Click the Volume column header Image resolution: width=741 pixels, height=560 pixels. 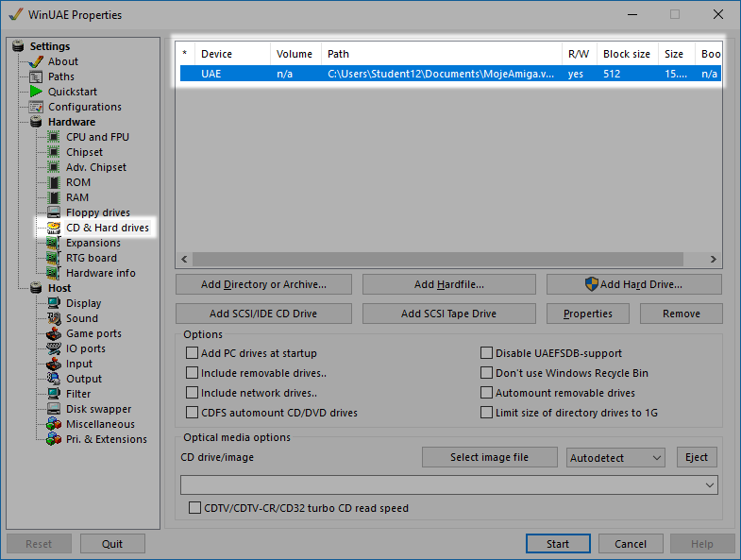pos(295,54)
